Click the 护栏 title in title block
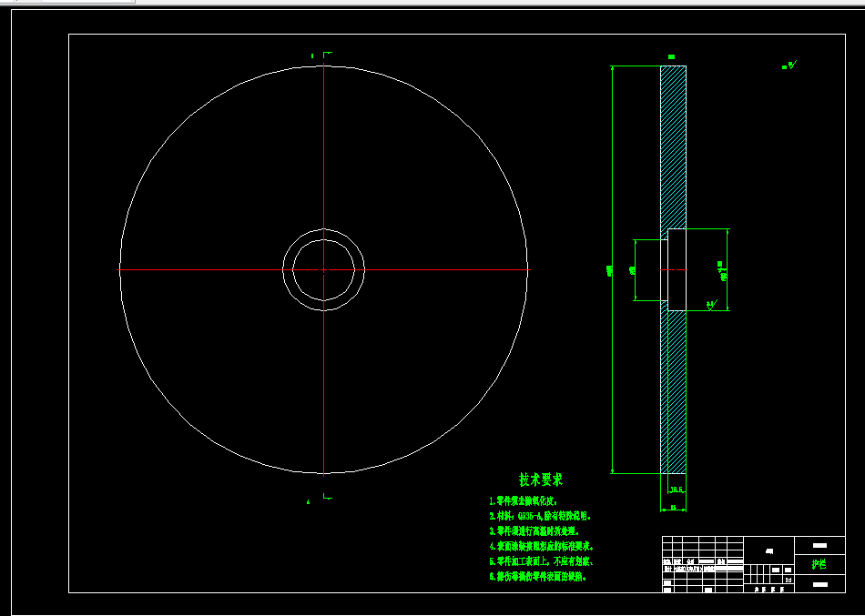The height and width of the screenshot is (616, 865). coord(819,565)
